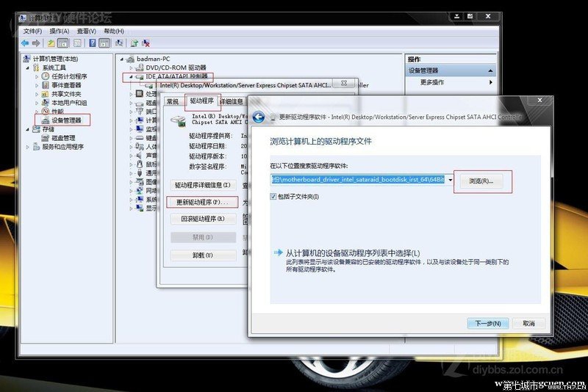Click the 浏览(R)... browse button
The image size is (588, 392).
point(481,181)
